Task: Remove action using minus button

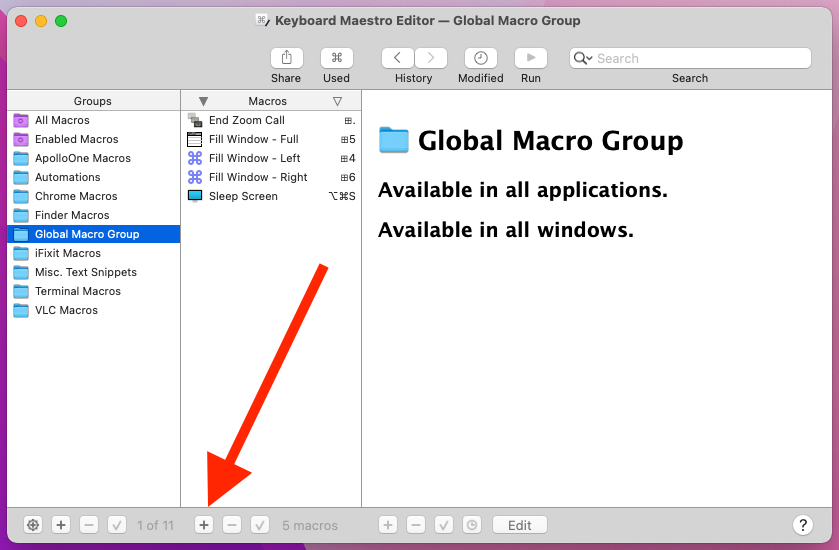Action: coord(416,525)
